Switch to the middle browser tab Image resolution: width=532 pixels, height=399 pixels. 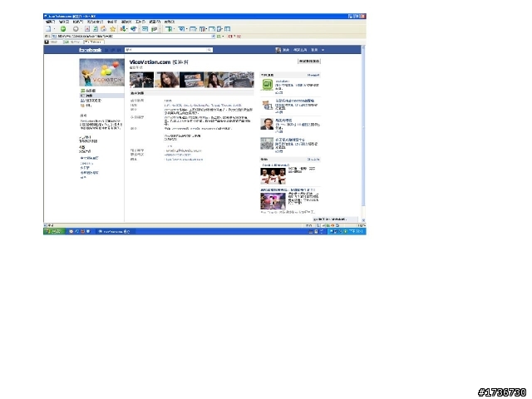[73, 42]
